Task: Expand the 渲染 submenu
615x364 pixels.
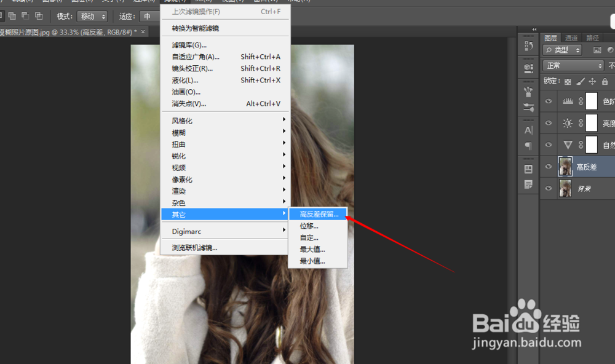Action: point(226,191)
